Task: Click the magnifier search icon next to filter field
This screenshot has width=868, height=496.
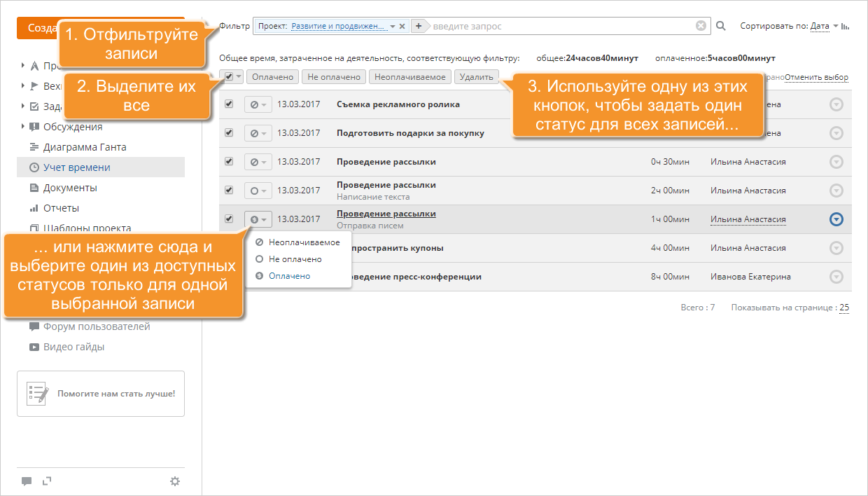Action: (x=721, y=26)
